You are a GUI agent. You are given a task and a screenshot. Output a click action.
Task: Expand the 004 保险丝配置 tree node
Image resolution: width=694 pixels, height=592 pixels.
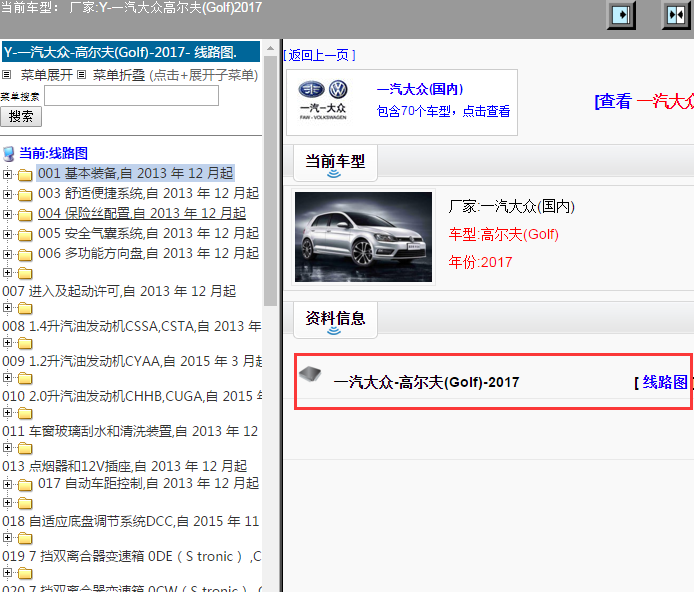(x=7, y=214)
